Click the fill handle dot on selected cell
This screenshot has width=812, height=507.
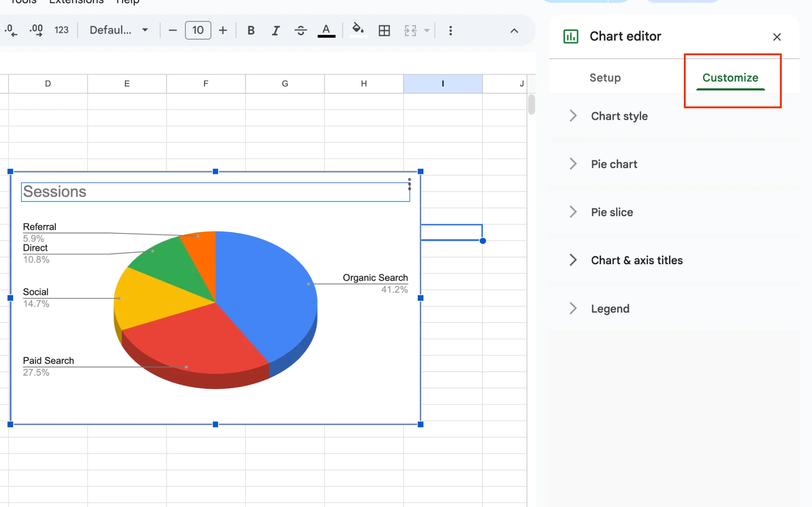tap(483, 241)
